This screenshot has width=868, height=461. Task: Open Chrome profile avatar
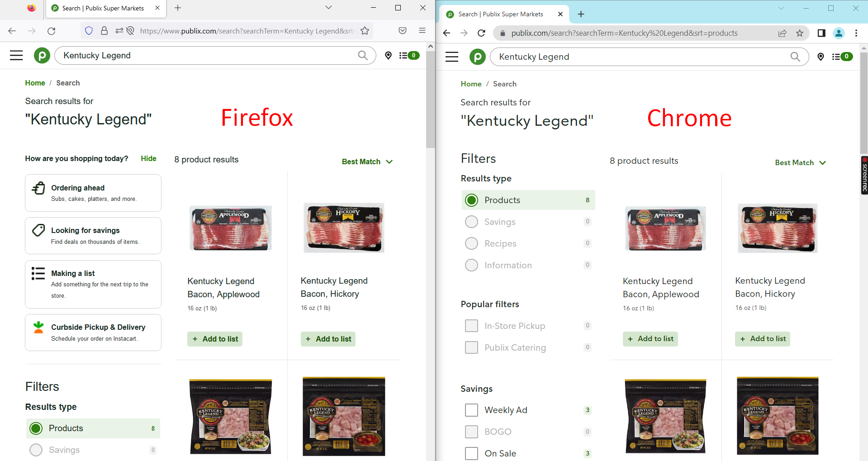(839, 33)
